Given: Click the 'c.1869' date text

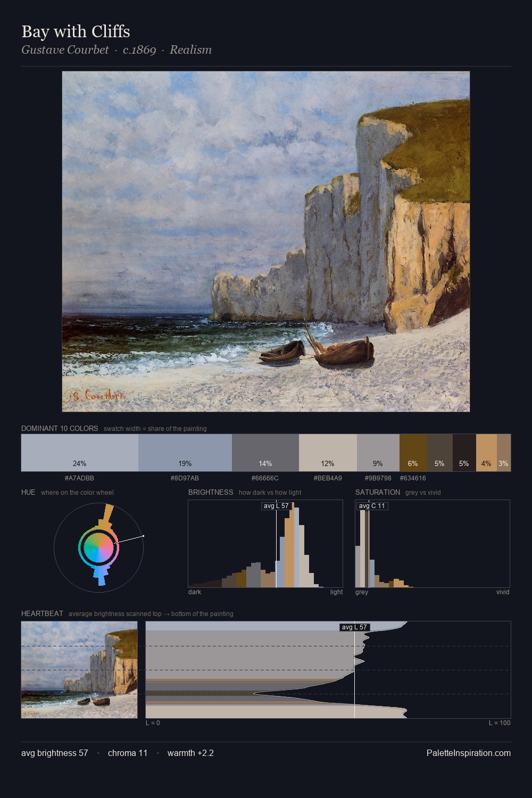Looking at the screenshot, I should [139, 49].
